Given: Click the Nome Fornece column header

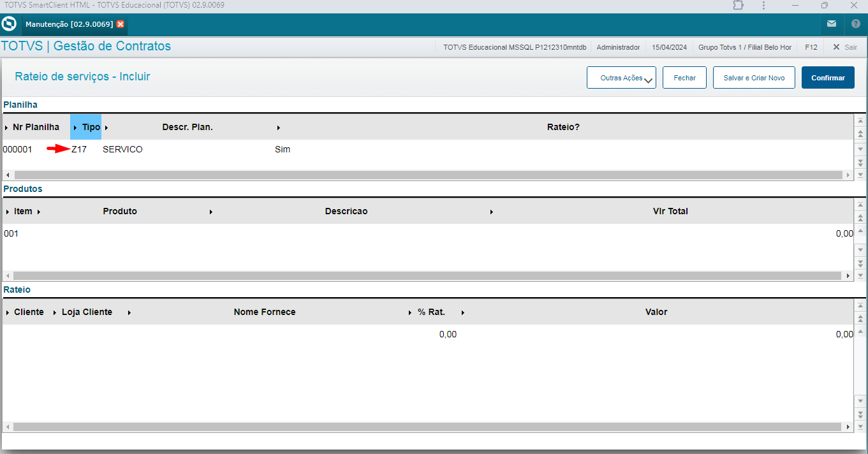Looking at the screenshot, I should (265, 312).
